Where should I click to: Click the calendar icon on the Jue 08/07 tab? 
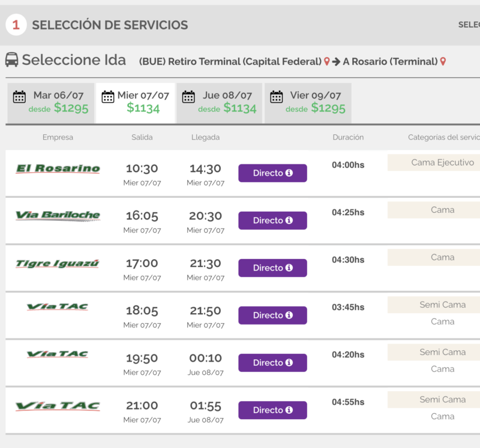(x=188, y=97)
